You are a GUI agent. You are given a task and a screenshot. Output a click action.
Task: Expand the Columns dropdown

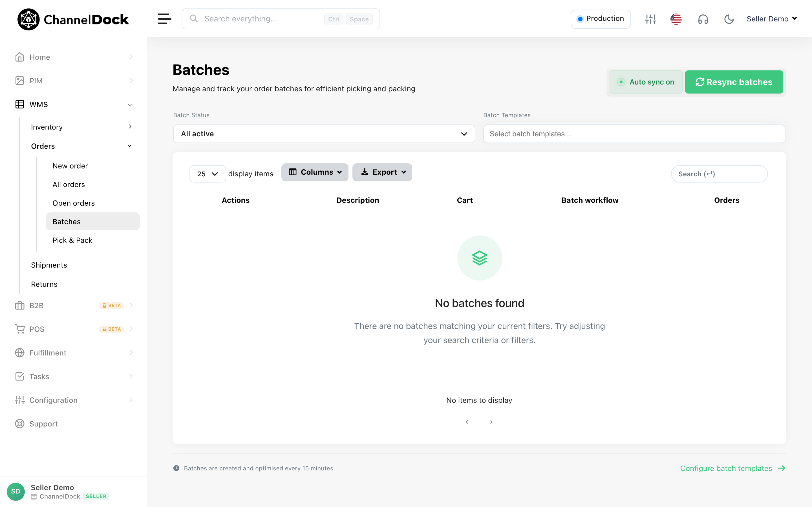[x=315, y=172]
